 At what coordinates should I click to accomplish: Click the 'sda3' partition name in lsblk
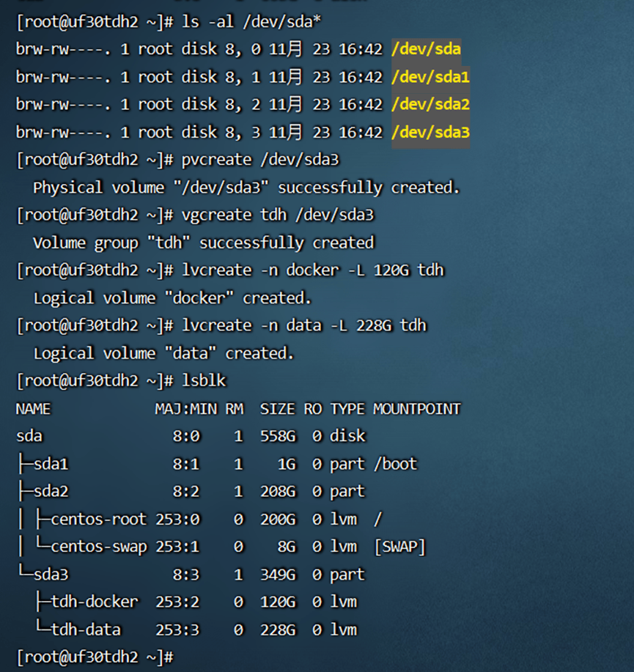point(51,575)
